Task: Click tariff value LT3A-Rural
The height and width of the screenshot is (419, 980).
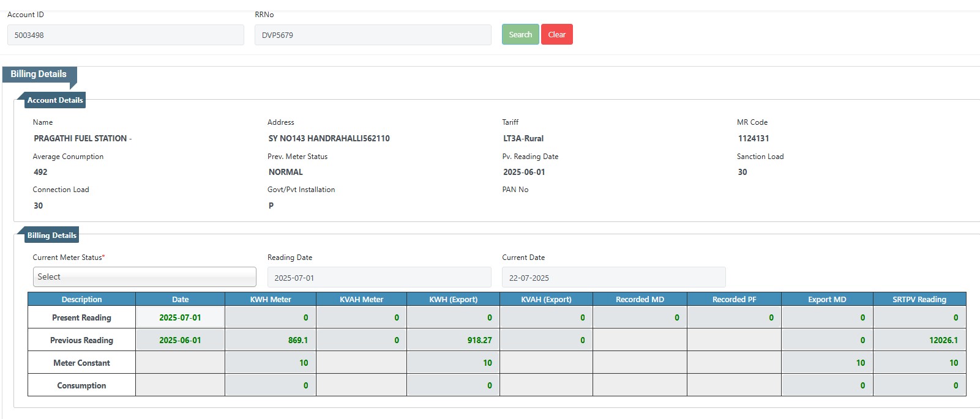Action: [523, 138]
